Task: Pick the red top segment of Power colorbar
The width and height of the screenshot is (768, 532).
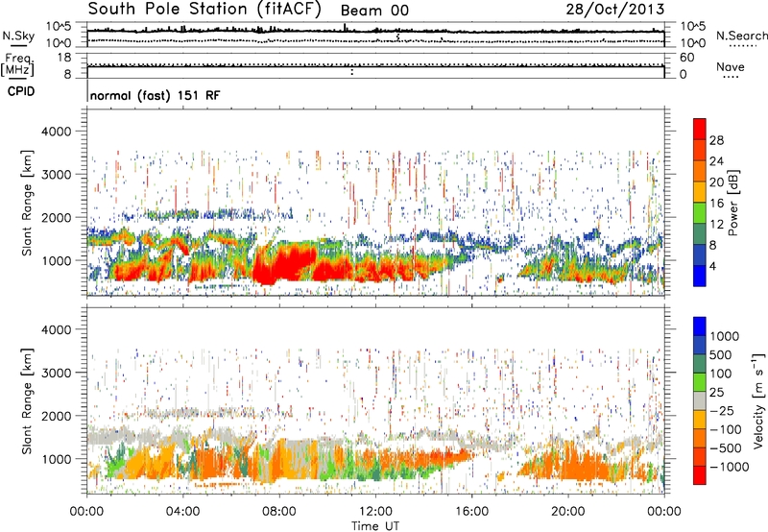Action: point(700,129)
